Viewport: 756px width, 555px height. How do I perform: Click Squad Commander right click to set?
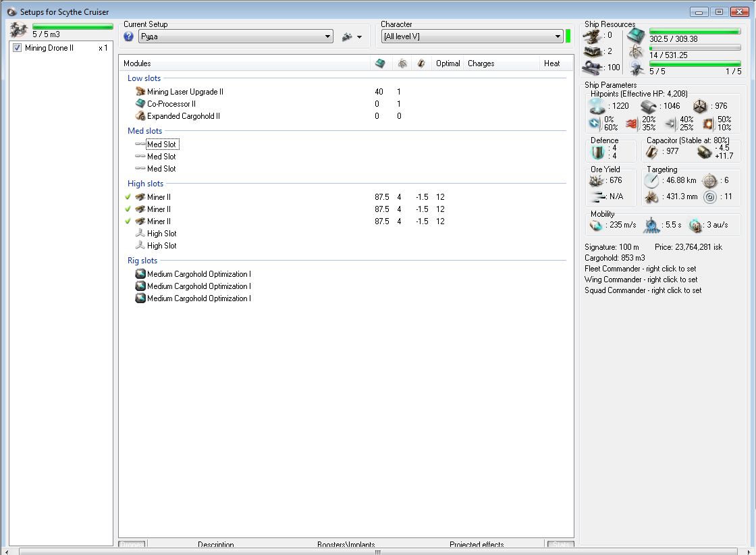click(x=643, y=290)
